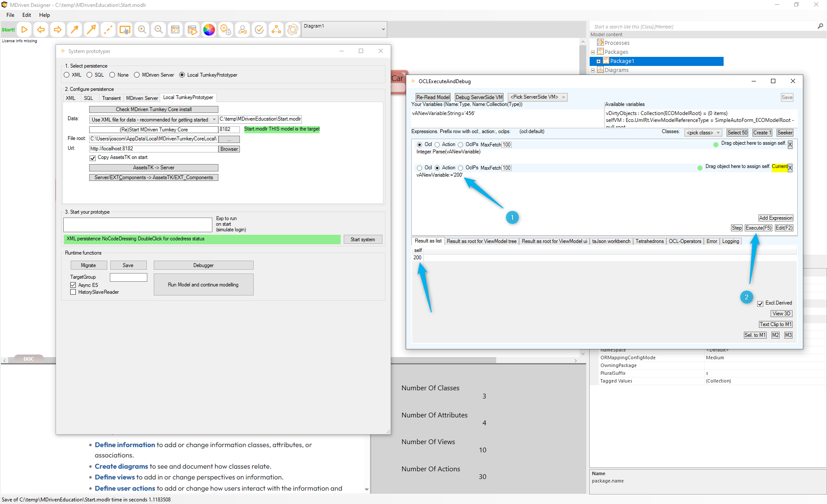Image resolution: width=827 pixels, height=504 pixels.
Task: Open the Diagram1 dropdown
Action: (383, 29)
